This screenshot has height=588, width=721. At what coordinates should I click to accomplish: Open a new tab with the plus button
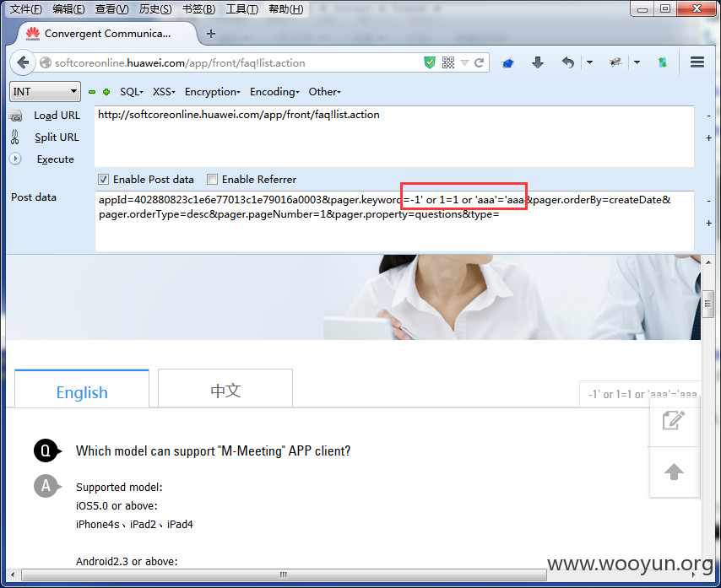tap(211, 34)
